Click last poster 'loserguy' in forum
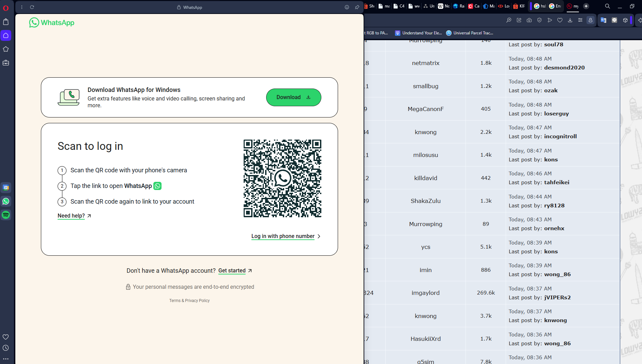The height and width of the screenshot is (364, 642). (556, 114)
